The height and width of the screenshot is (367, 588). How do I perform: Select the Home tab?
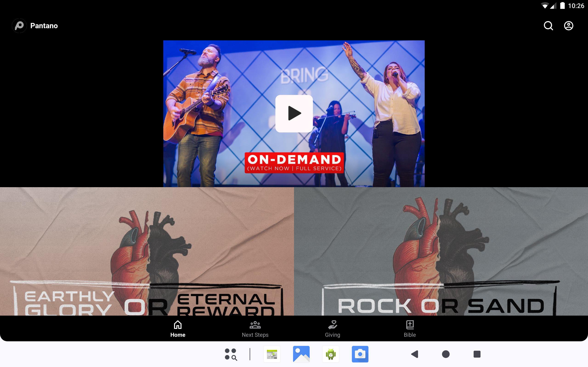(x=178, y=329)
